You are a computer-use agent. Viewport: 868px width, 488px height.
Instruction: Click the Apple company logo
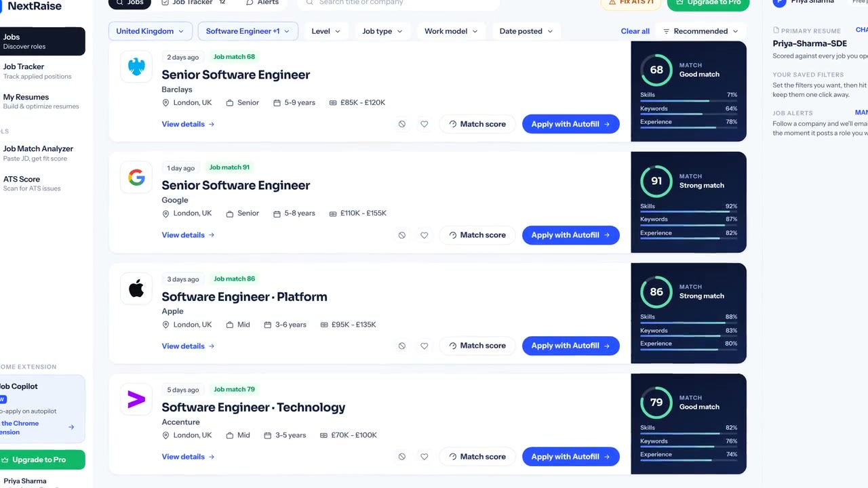[x=136, y=289]
